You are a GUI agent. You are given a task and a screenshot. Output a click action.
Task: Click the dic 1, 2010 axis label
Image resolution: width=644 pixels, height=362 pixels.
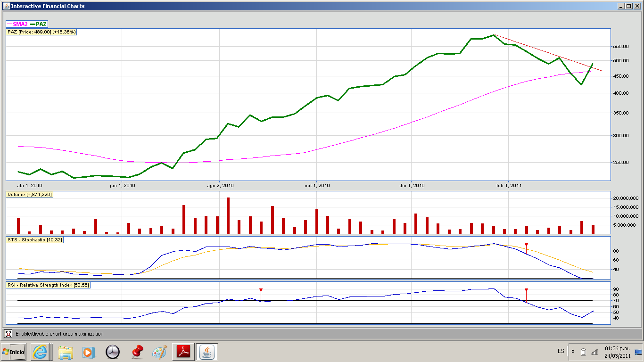[x=412, y=185]
